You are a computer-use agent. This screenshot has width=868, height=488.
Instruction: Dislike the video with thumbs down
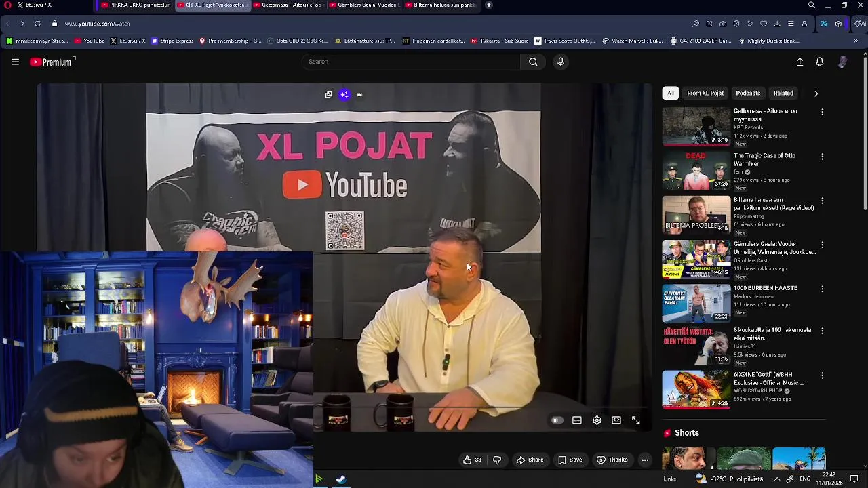coord(497,460)
